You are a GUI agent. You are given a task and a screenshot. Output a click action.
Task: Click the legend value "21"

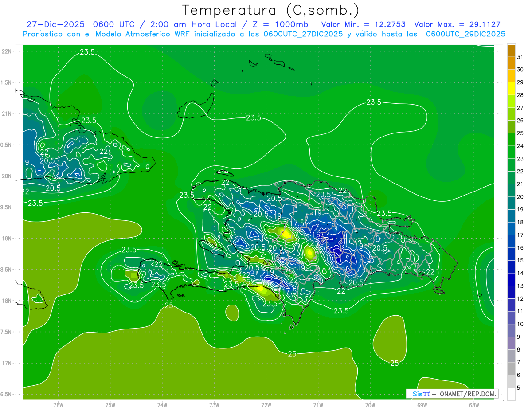(x=520, y=184)
